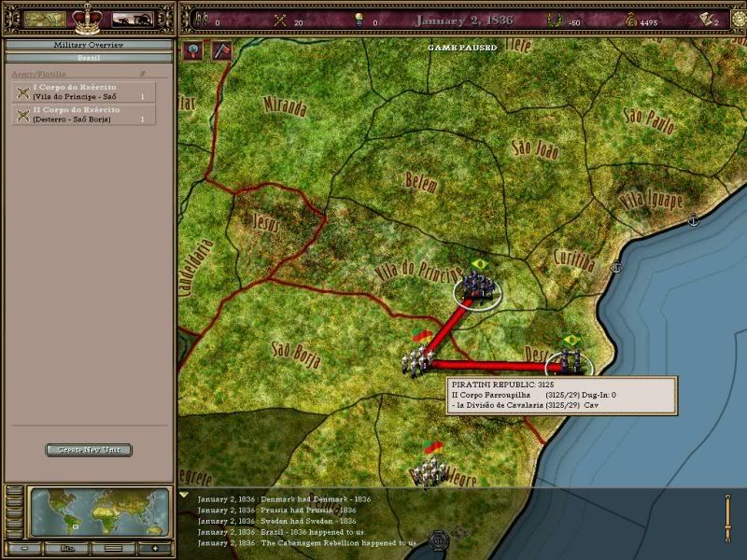Click the crown emblem icon
Viewport: 747px width, 560px height.
[87, 17]
